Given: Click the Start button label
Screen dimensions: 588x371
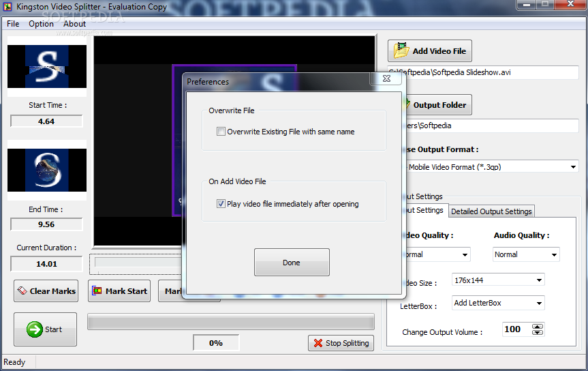Looking at the screenshot, I should click(54, 329).
